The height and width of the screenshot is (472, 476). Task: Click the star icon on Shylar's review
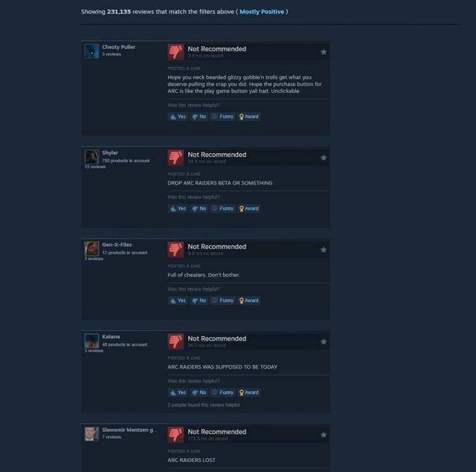click(324, 158)
